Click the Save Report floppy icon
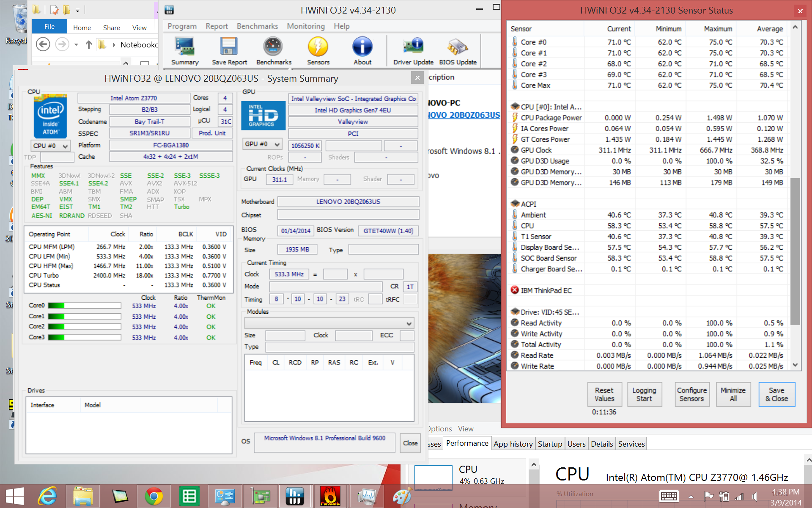The height and width of the screenshot is (508, 812). click(x=229, y=51)
